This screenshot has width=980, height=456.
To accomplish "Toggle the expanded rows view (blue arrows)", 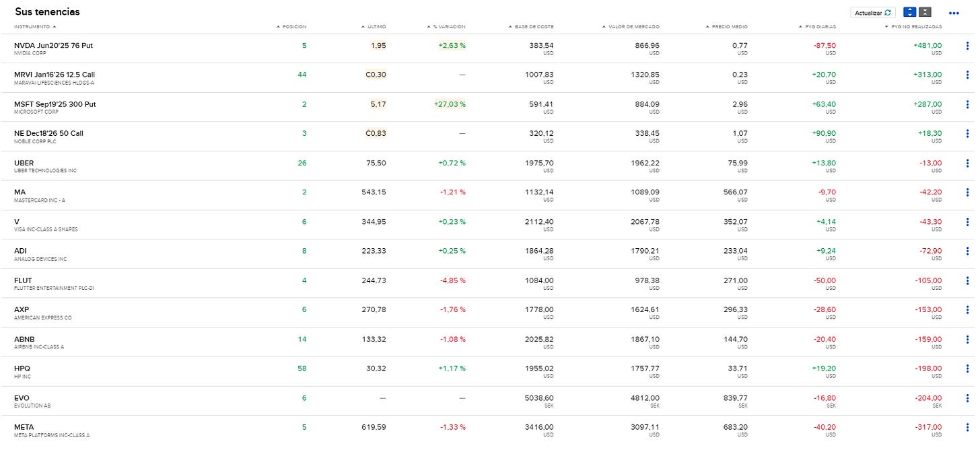I will click(910, 12).
